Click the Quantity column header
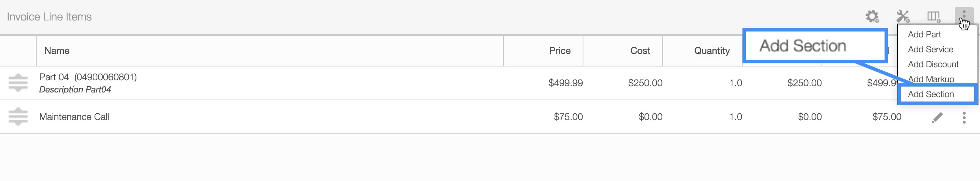Screen dimensions: 980x181 pyautogui.click(x=712, y=51)
